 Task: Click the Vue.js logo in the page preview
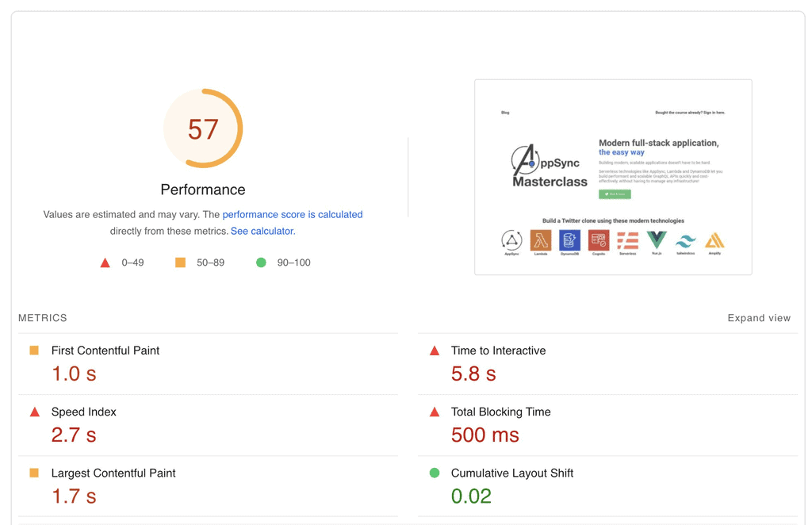[x=657, y=240]
